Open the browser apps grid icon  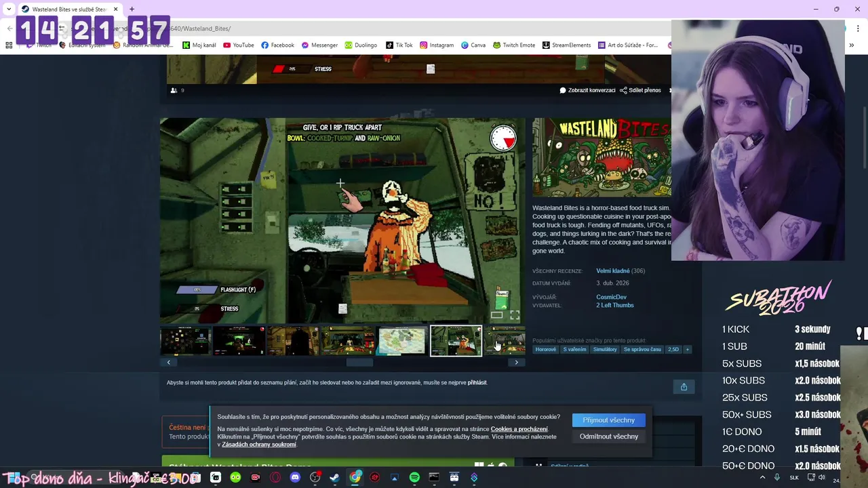(9, 45)
